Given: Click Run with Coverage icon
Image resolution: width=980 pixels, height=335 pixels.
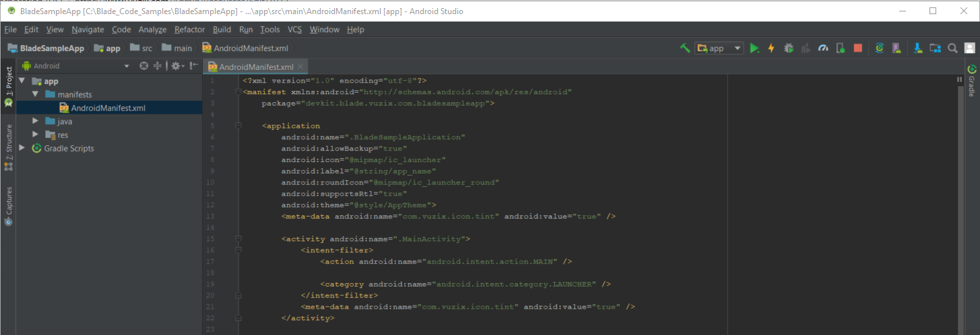Looking at the screenshot, I should (806, 48).
